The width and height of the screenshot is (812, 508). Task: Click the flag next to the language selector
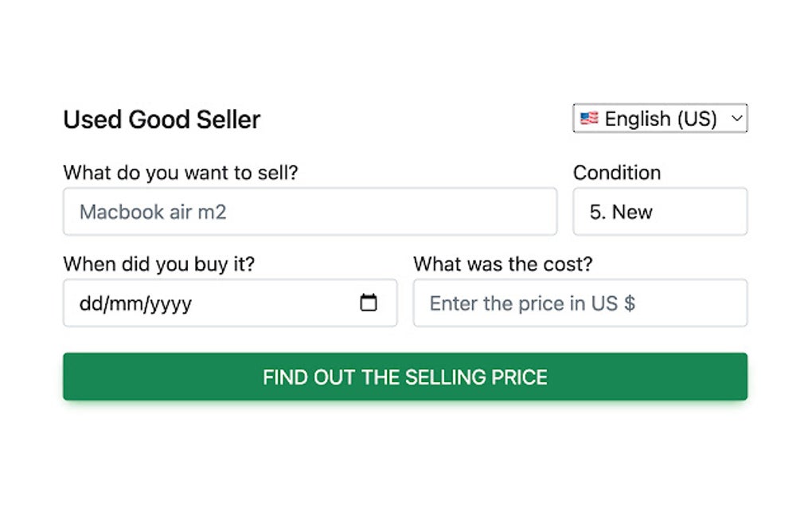(x=589, y=118)
